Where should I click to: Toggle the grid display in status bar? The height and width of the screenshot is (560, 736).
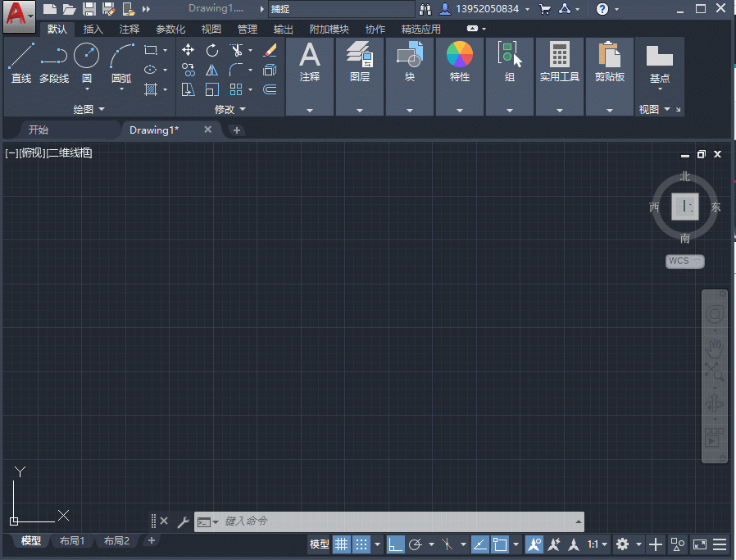tap(341, 544)
